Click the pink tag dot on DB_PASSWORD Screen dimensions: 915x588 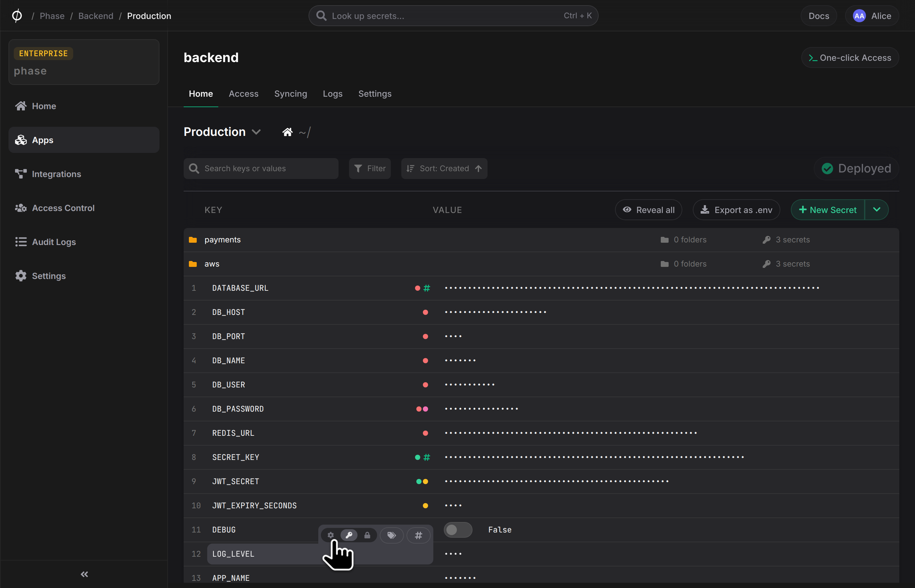tap(425, 409)
